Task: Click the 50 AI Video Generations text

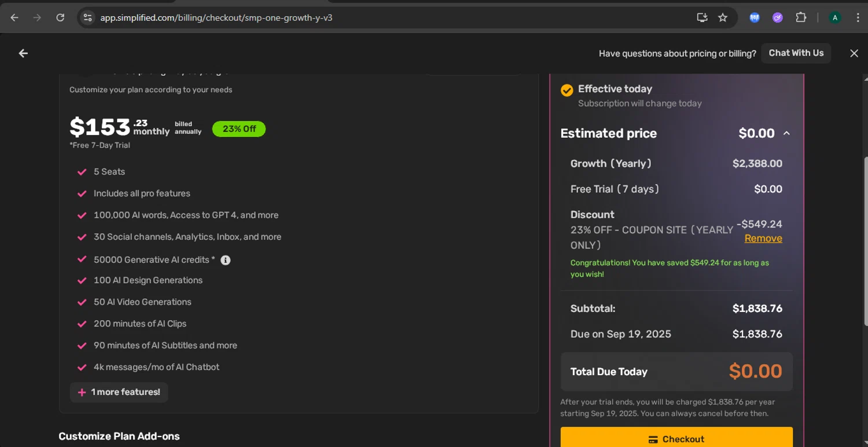Action: (x=142, y=302)
